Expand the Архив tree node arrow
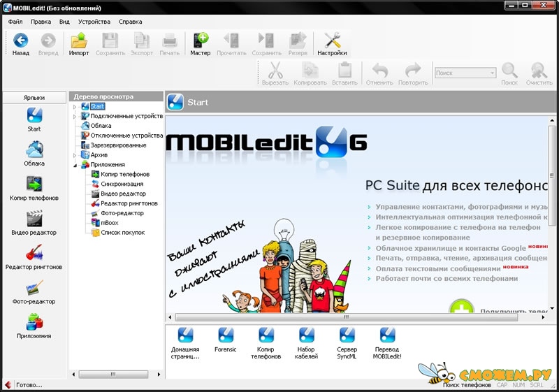Viewport: 559px width, 392px height. click(x=75, y=155)
